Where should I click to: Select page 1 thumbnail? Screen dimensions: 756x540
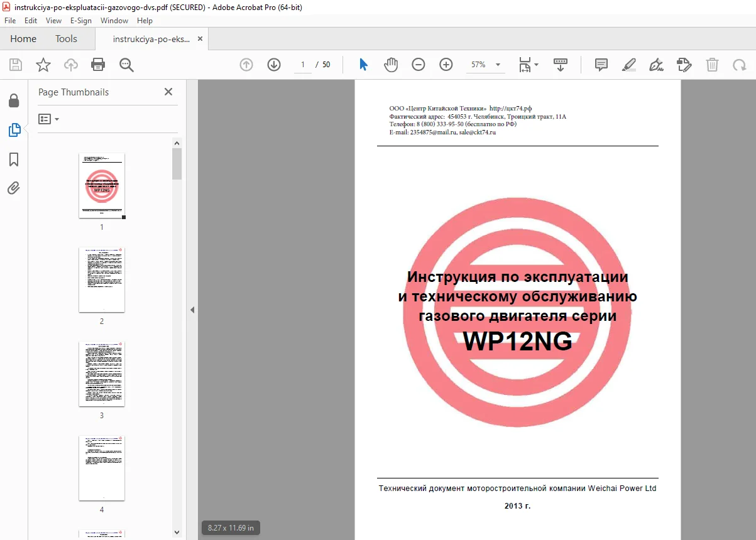tap(102, 186)
